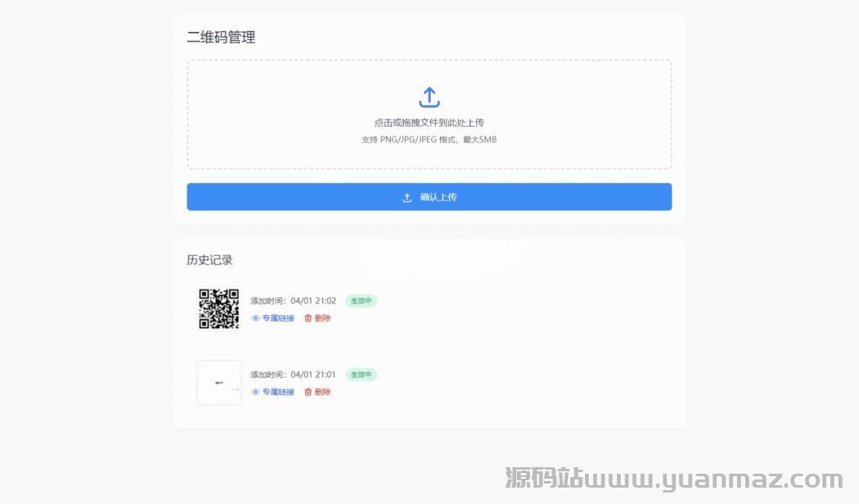The height and width of the screenshot is (504, 859).
Task: Open the QR code thumbnail from 21:02
Action: click(x=219, y=309)
